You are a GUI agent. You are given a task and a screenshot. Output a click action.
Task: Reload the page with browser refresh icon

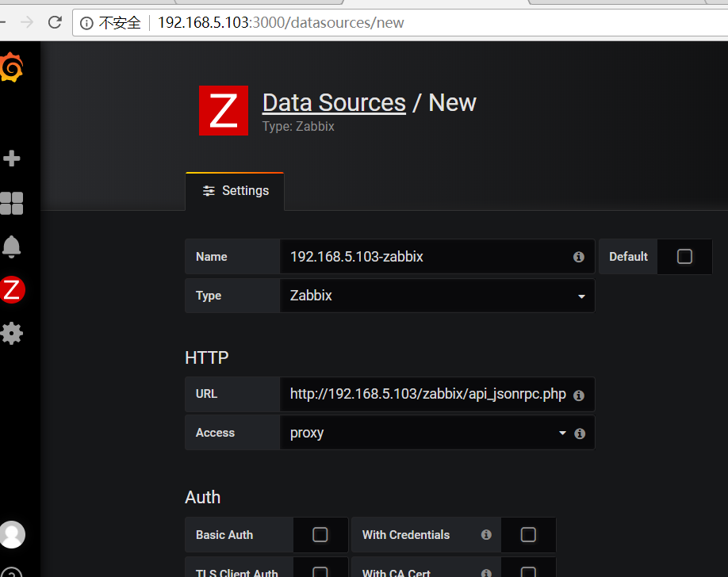pyautogui.click(x=55, y=22)
